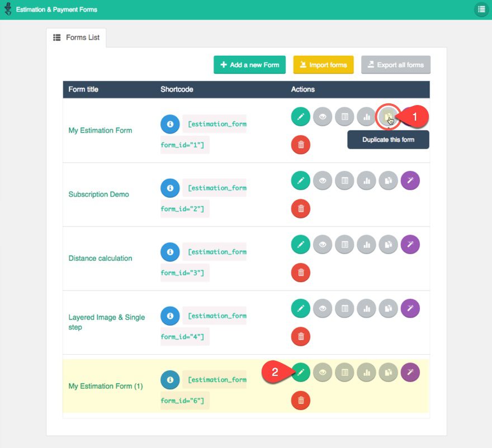Switch to the Forms List tab
The image size is (492, 448).
(x=77, y=37)
